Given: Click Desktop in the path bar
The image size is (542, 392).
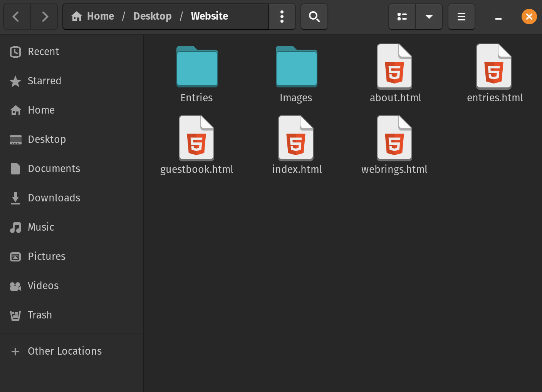Looking at the screenshot, I should (152, 16).
